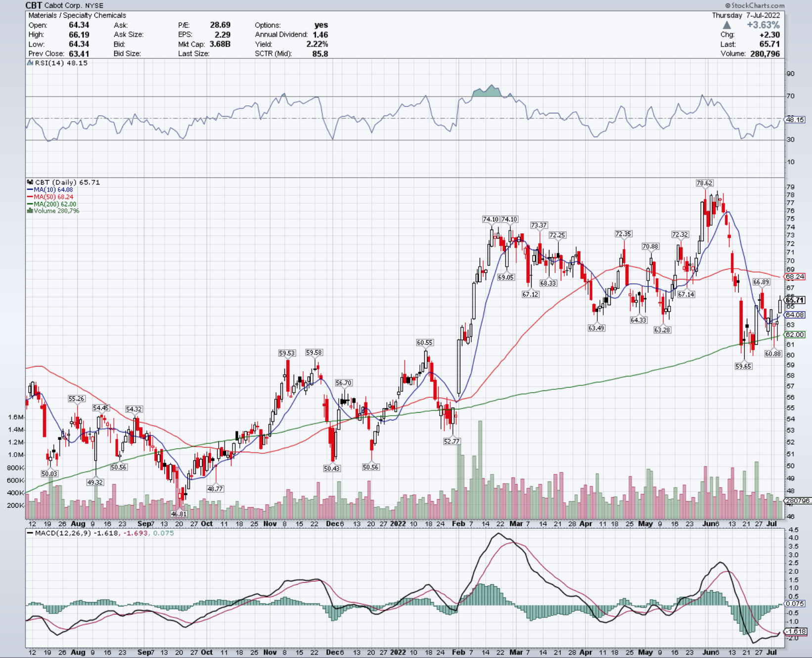Click the 72.35 April high label
Viewport: 812px width, 658px height.
pos(623,234)
